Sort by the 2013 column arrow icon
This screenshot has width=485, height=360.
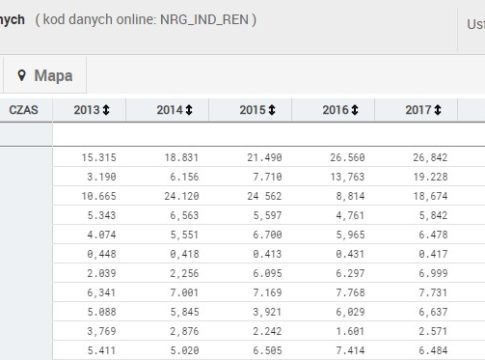106,110
